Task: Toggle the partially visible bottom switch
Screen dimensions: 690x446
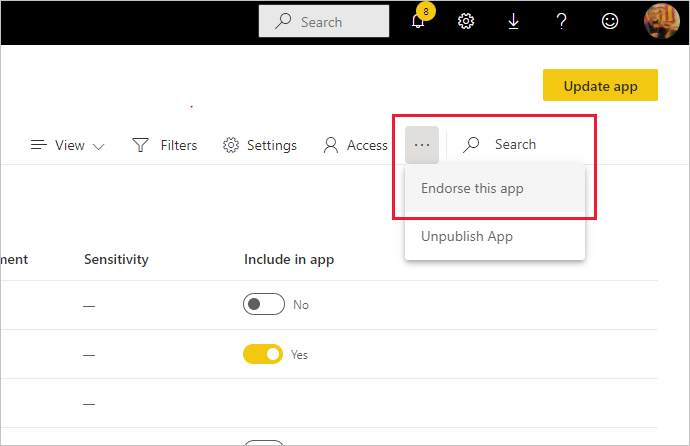Action: pos(263,442)
